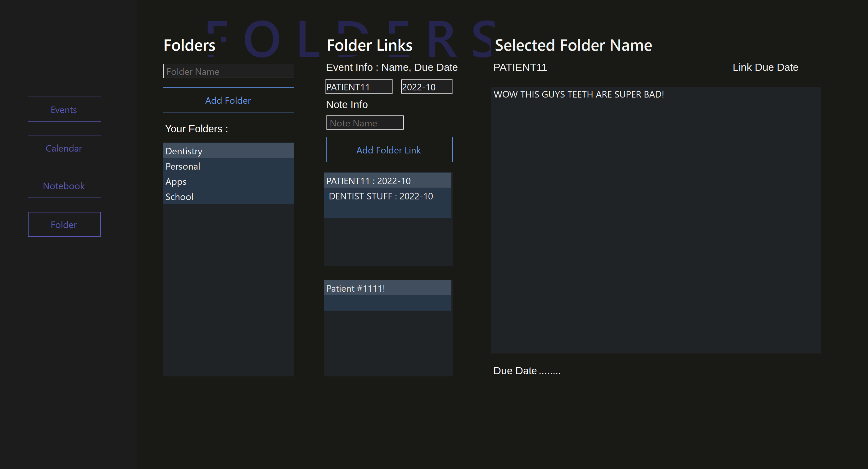Click the Note Name input field
The width and height of the screenshot is (868, 469).
tap(364, 122)
